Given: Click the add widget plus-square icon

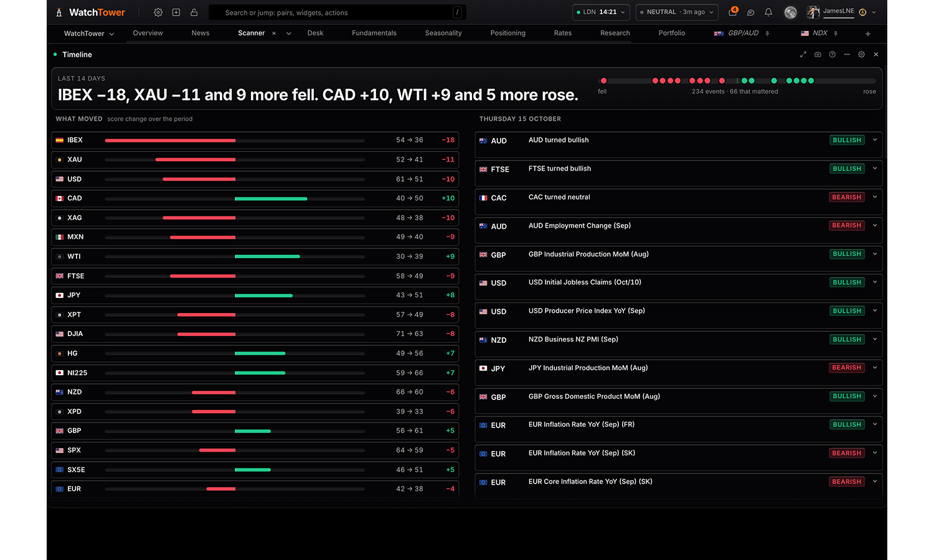Looking at the screenshot, I should tap(176, 12).
